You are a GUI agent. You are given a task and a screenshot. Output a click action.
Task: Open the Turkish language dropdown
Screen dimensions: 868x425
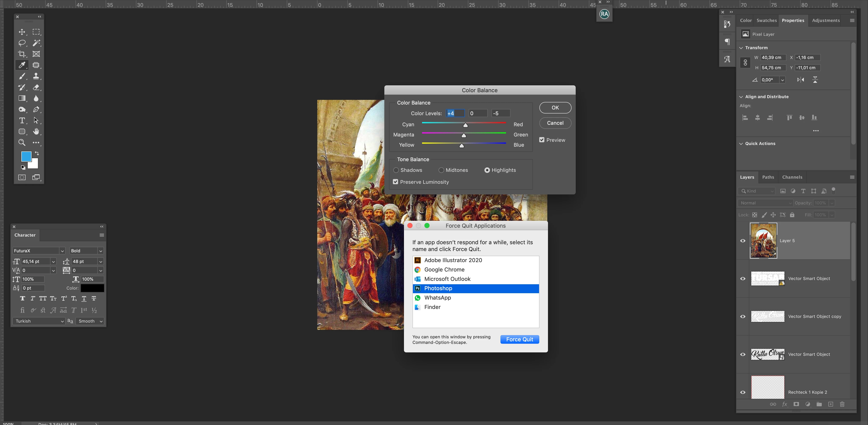62,321
